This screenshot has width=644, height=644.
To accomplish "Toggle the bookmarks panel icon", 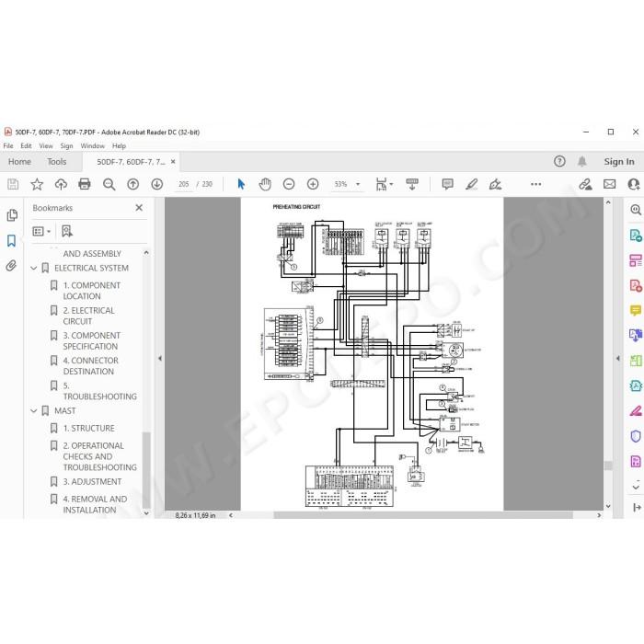I will [11, 241].
